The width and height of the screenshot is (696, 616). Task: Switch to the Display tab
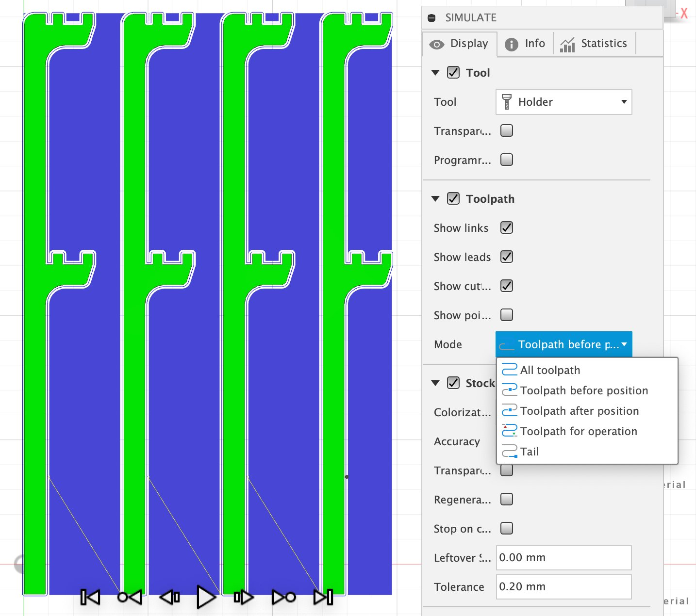click(460, 44)
